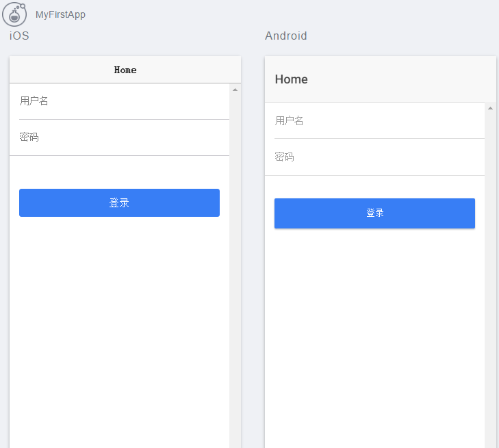Click scroll-up arrow in iOS preview scrollbar

click(235, 90)
